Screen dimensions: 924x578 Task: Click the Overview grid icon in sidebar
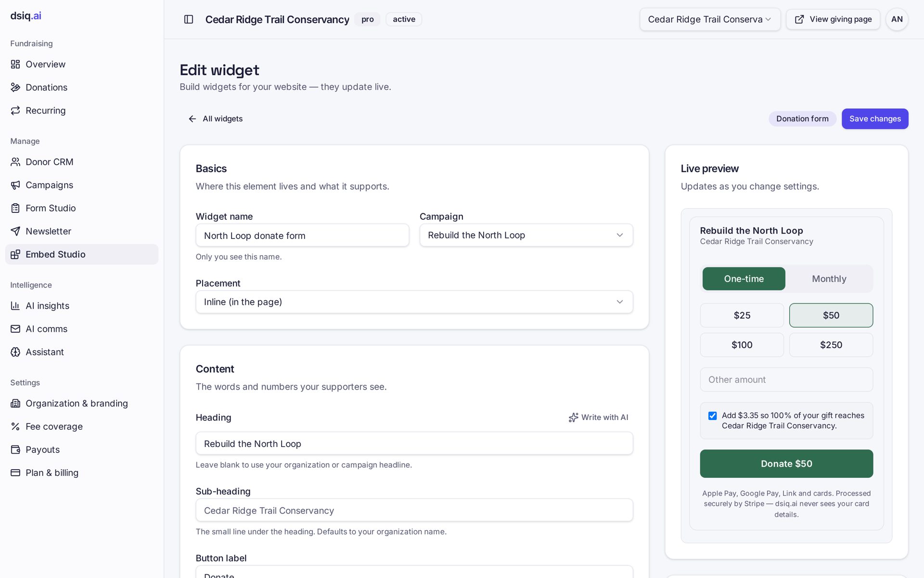[15, 64]
